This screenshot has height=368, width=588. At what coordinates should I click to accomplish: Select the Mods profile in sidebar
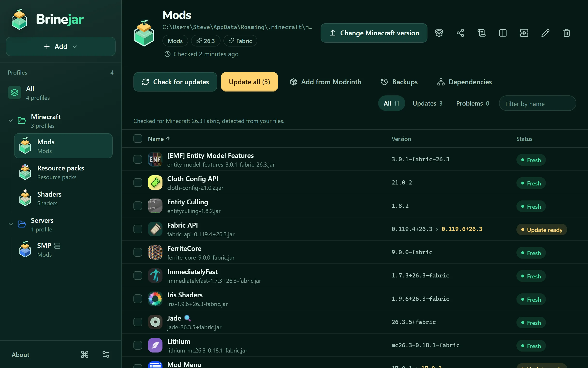[63, 146]
